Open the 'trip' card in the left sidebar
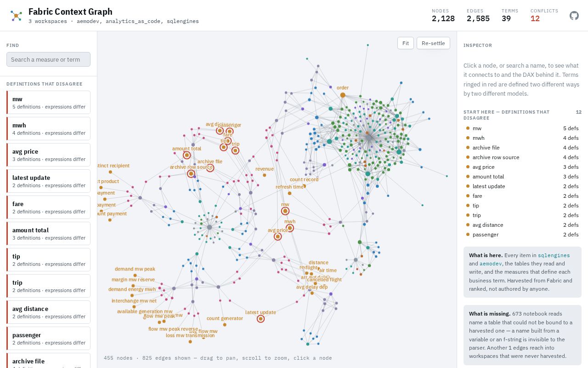The width and height of the screenshot is (588, 368). 48,286
